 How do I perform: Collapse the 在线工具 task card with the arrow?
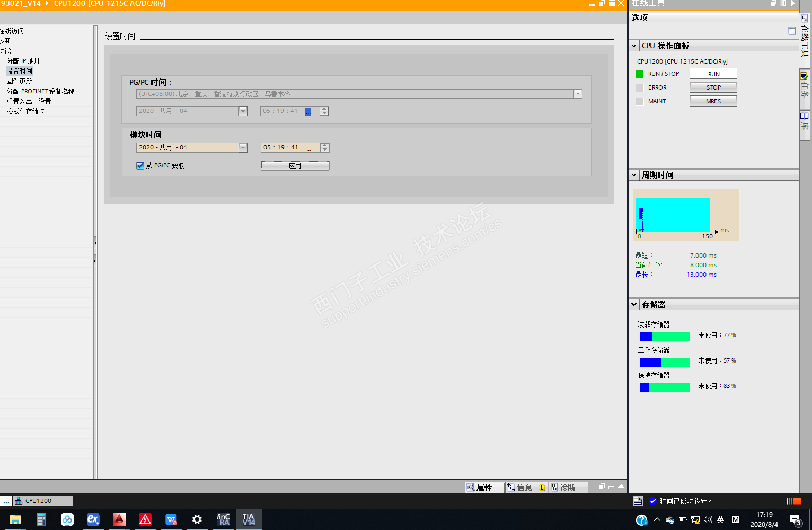(793, 3)
